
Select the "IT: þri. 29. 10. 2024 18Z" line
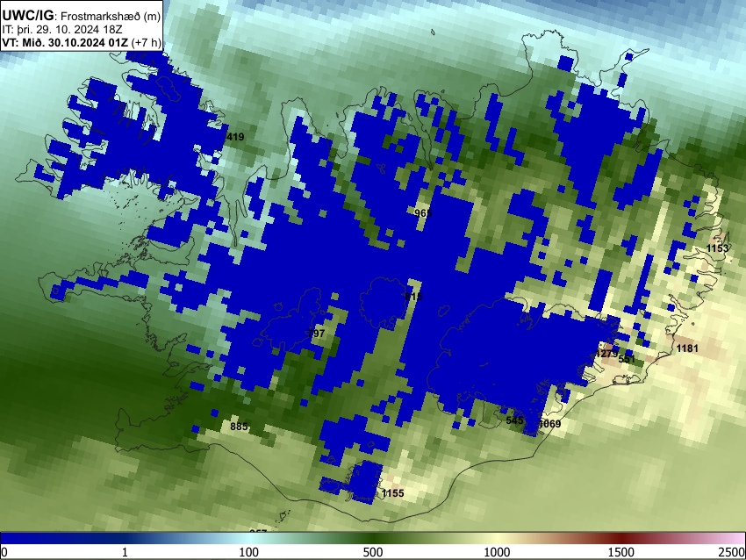[61, 29]
